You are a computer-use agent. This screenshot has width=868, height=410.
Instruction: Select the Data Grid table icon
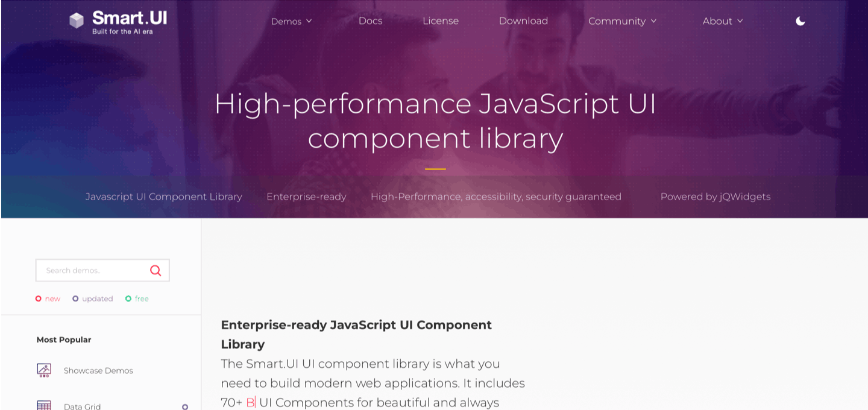click(x=44, y=406)
